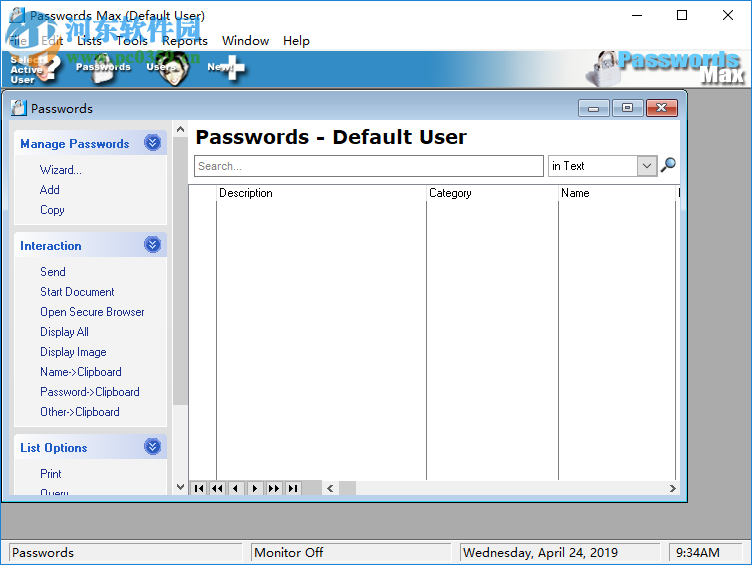
Task: Jump to last record navigation button
Action: pos(293,488)
